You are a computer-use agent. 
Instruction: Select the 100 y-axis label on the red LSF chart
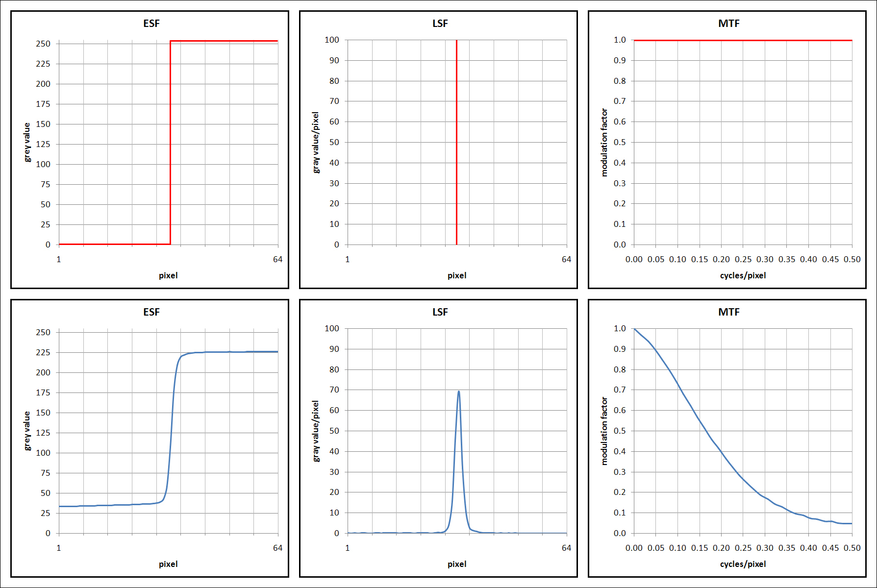click(x=332, y=40)
